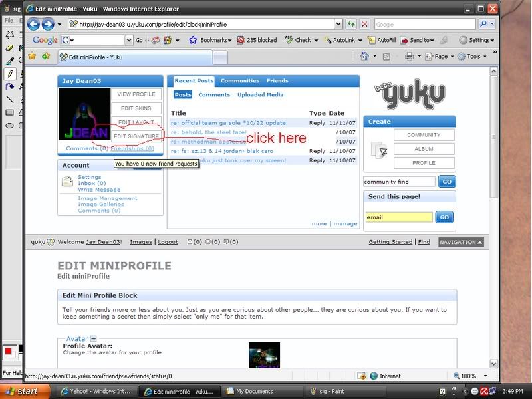This screenshot has height=399, width=532.
Task: Click GO next to the email field
Action: click(444, 217)
